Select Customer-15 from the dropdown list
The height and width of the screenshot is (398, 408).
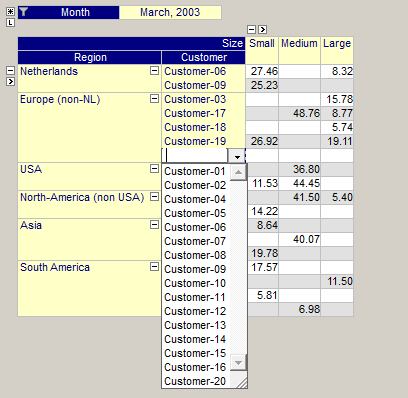pos(195,353)
